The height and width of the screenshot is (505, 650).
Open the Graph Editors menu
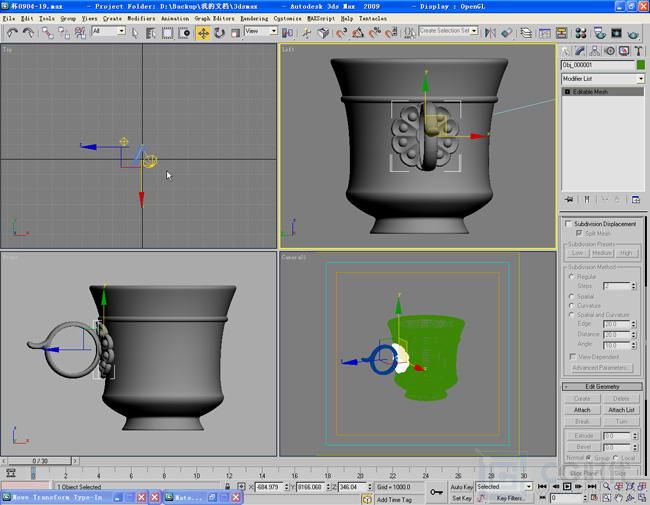(214, 19)
